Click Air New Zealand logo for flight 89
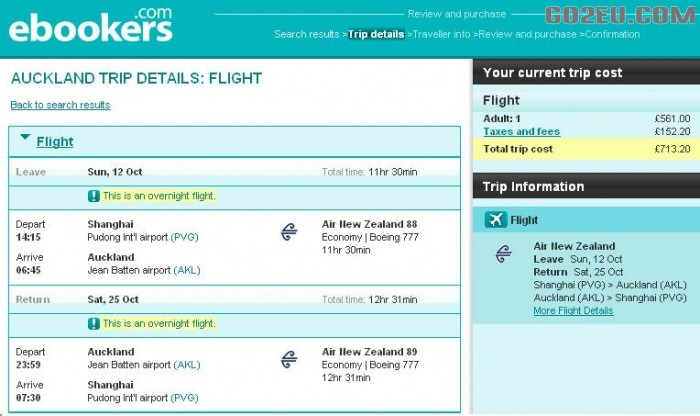The image size is (700, 416). 289,359
